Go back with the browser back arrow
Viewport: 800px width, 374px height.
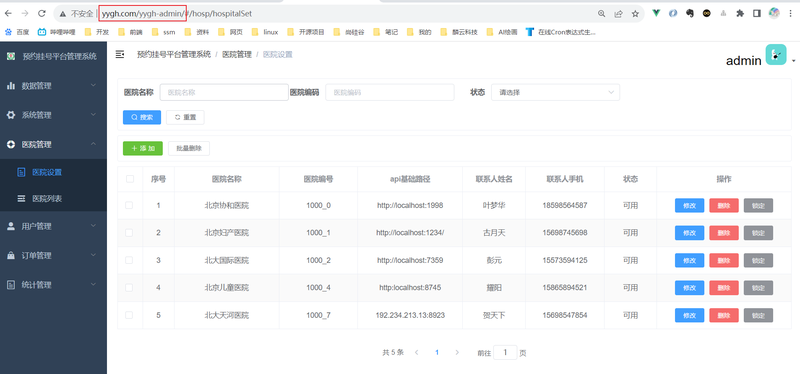pyautogui.click(x=8, y=14)
